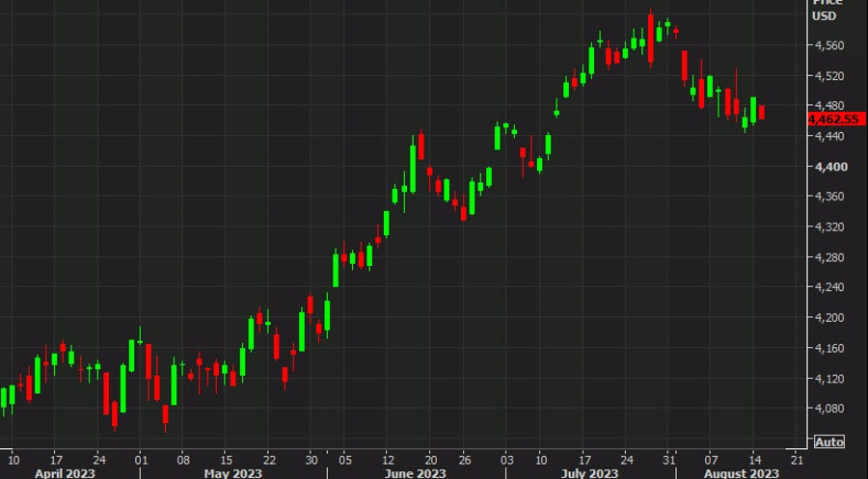
Task: Click the 31 date tick on time axis
Action: pyautogui.click(x=669, y=460)
